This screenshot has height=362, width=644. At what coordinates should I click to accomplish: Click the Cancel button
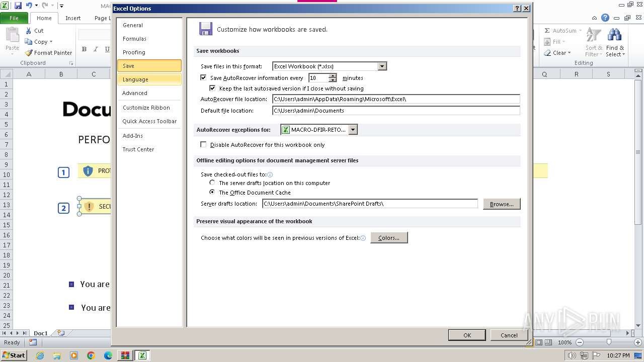coord(509,335)
